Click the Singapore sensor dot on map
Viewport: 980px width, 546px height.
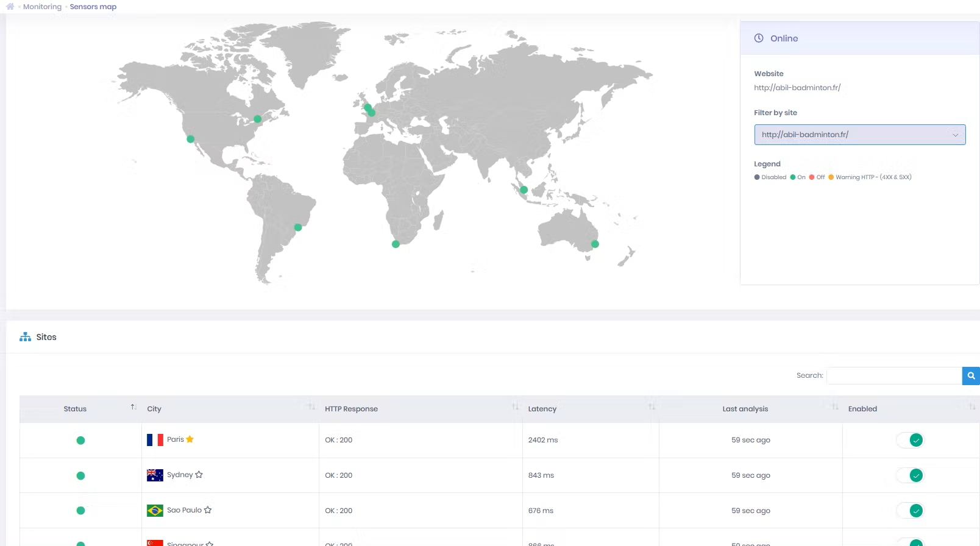click(x=524, y=190)
